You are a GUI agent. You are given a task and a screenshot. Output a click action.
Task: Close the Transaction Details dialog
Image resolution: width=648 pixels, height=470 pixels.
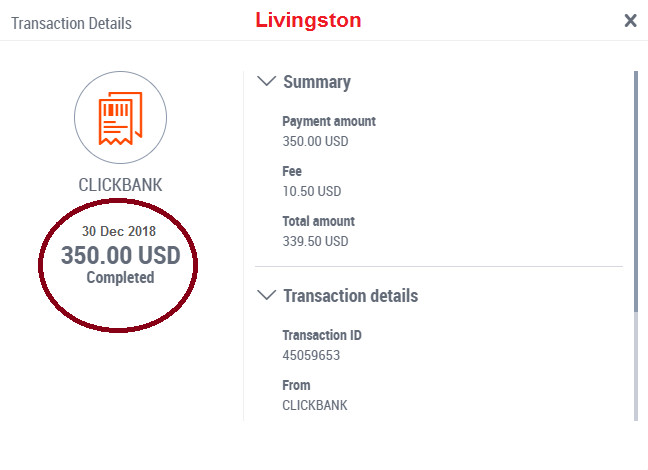[x=630, y=20]
